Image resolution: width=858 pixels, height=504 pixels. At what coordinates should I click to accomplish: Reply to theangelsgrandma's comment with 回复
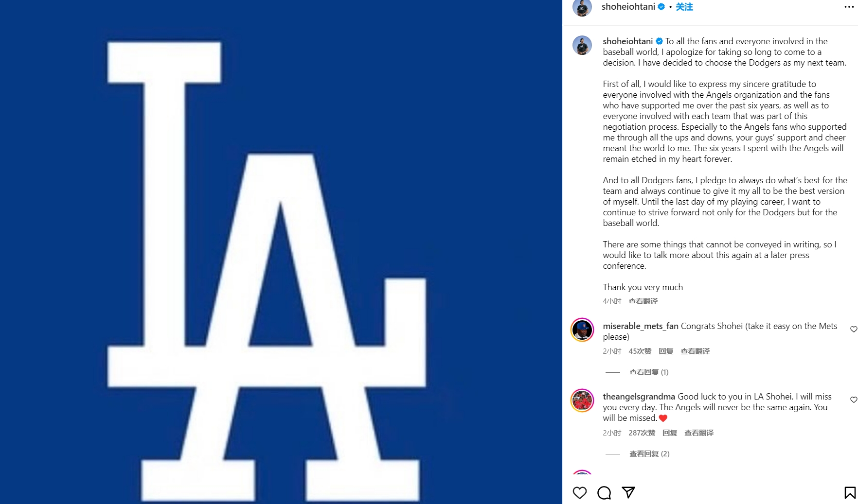pos(670,433)
